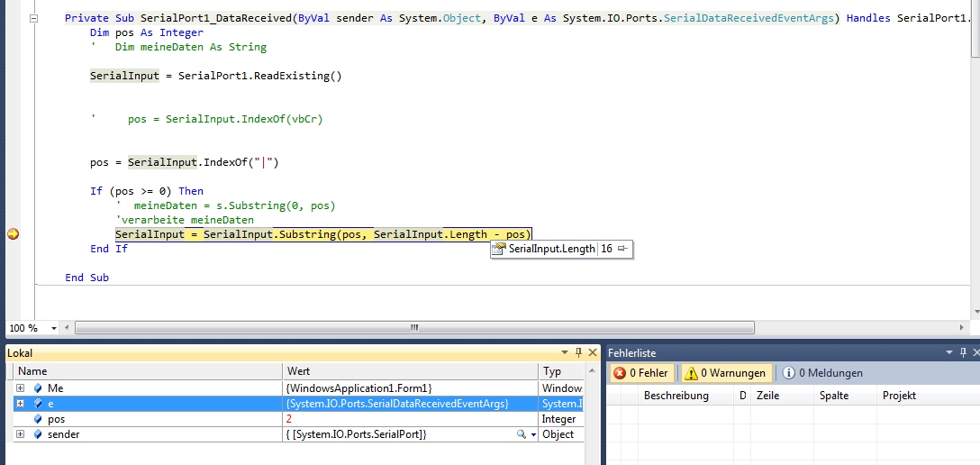Screen dimensions: 980x465
Task: Click SerialPort1.ReadExisting() in the code
Action: (x=260, y=77)
